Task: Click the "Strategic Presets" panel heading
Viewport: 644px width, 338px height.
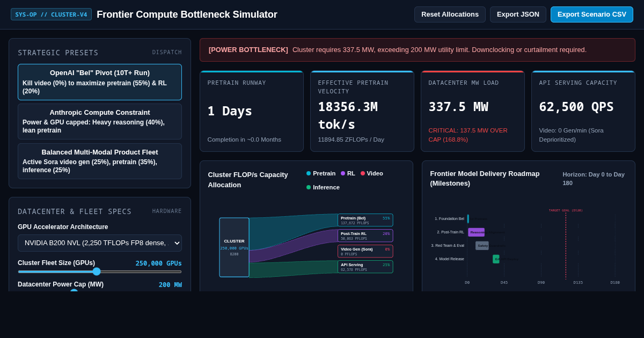Action: pyautogui.click(x=58, y=53)
